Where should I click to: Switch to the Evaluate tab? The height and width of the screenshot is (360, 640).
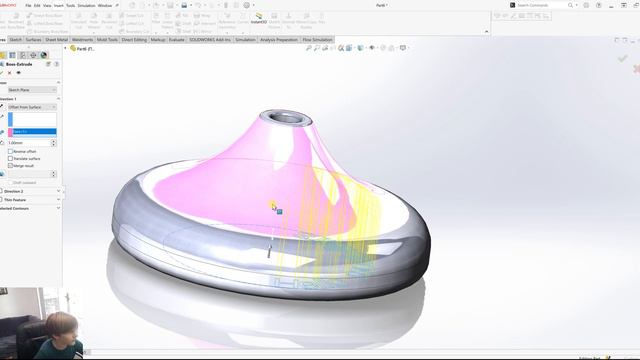(177, 40)
